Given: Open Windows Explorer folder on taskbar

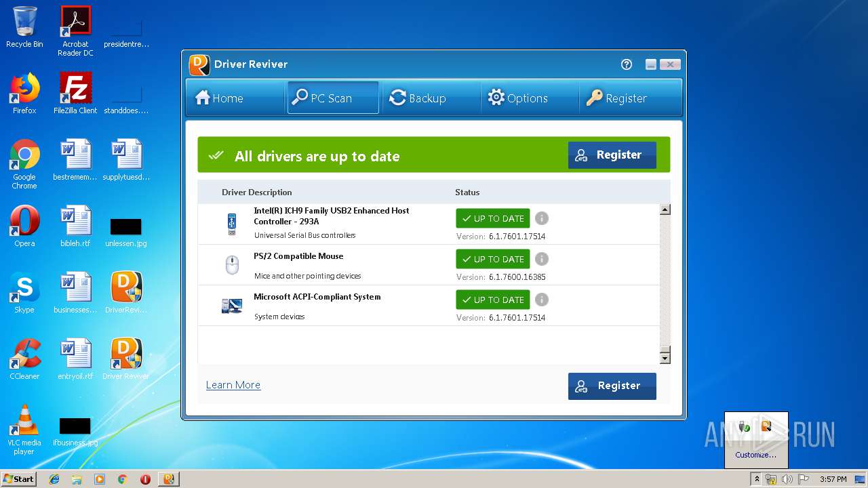Looking at the screenshot, I should 77,479.
